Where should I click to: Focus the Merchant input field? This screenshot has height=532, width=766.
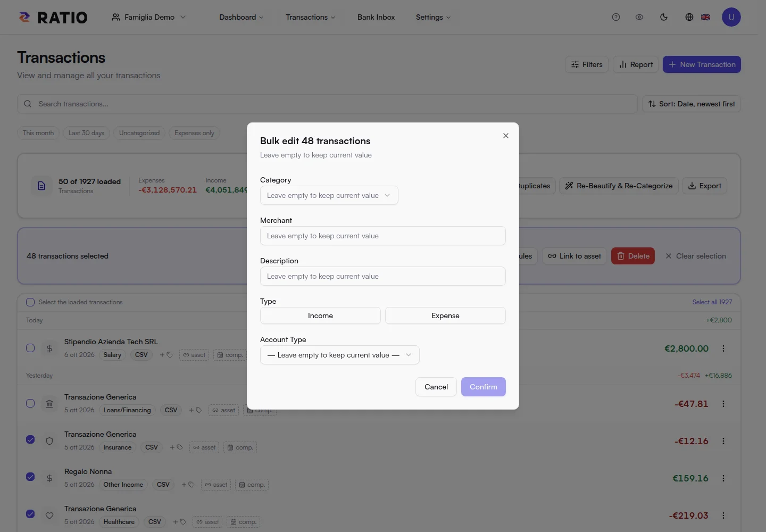pyautogui.click(x=383, y=236)
